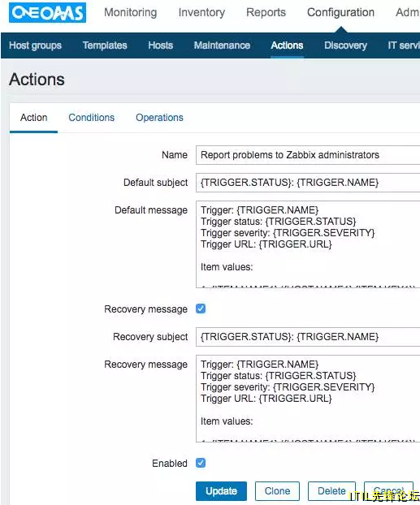Go to Discovery section
This screenshot has width=420, height=505.
(x=345, y=45)
